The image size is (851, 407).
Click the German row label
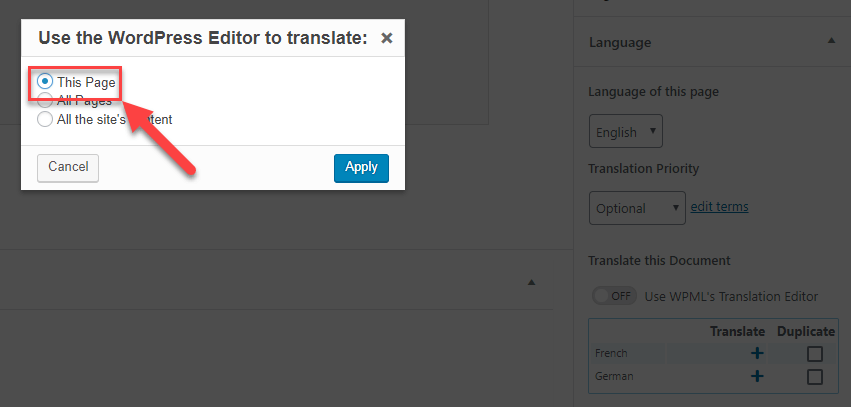coord(613,376)
